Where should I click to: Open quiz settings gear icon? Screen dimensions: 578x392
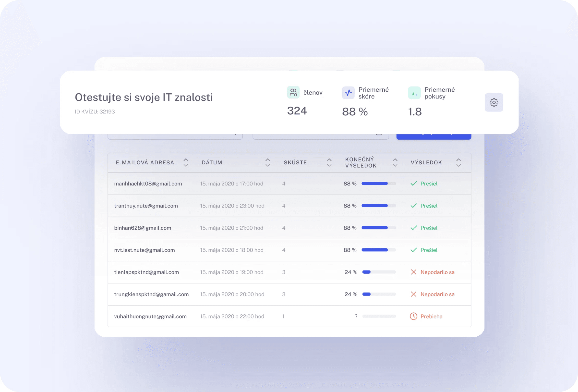click(x=494, y=102)
